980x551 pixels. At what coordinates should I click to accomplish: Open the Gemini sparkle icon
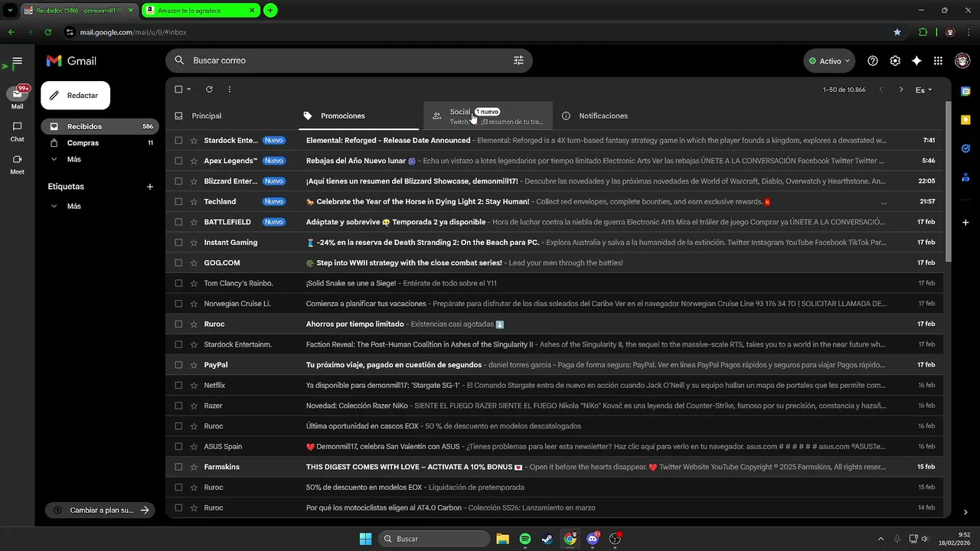(x=916, y=60)
